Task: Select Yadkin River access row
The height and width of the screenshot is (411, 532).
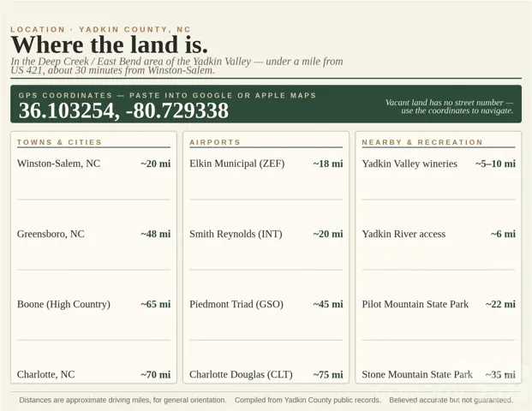Action: [x=439, y=234]
